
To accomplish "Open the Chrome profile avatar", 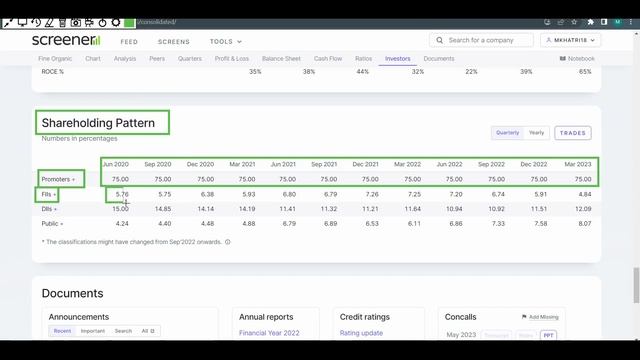I will coord(618,22).
